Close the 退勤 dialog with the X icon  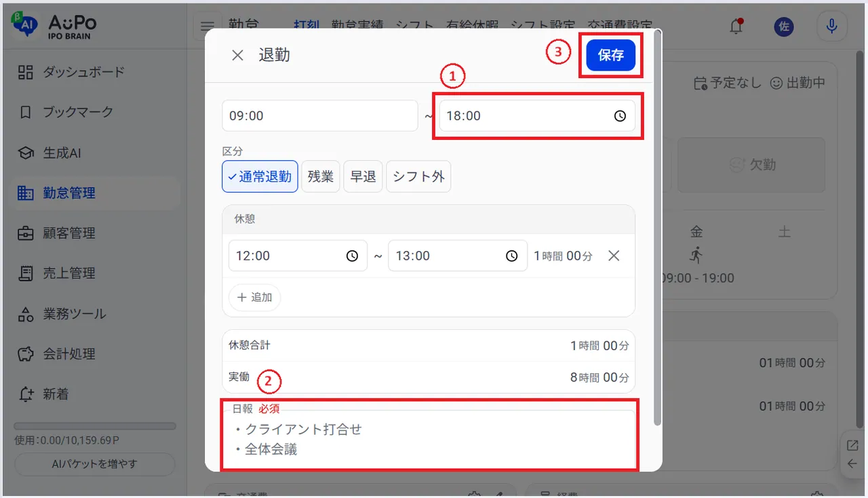(237, 56)
